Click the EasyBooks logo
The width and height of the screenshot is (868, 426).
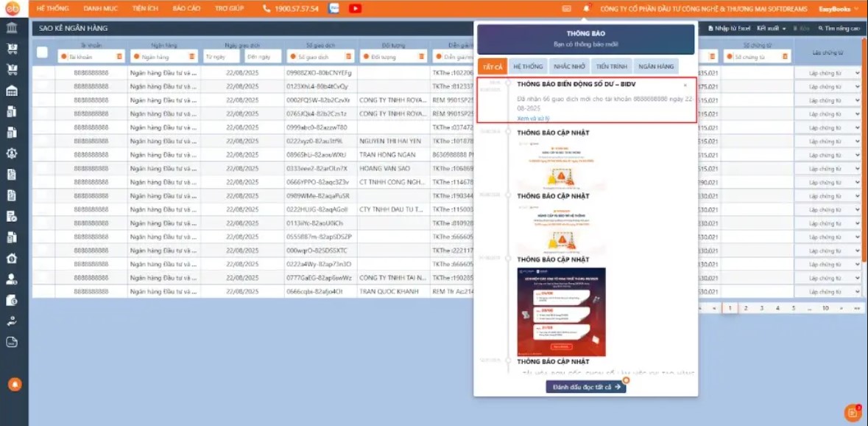click(13, 9)
